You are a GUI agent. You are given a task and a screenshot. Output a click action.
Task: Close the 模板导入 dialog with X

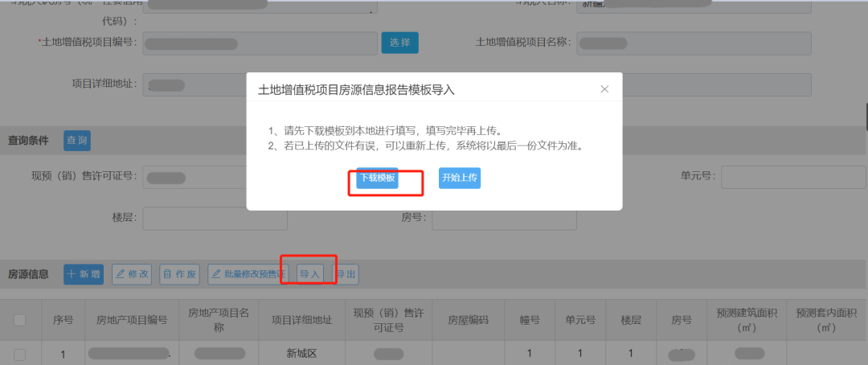pyautogui.click(x=604, y=89)
